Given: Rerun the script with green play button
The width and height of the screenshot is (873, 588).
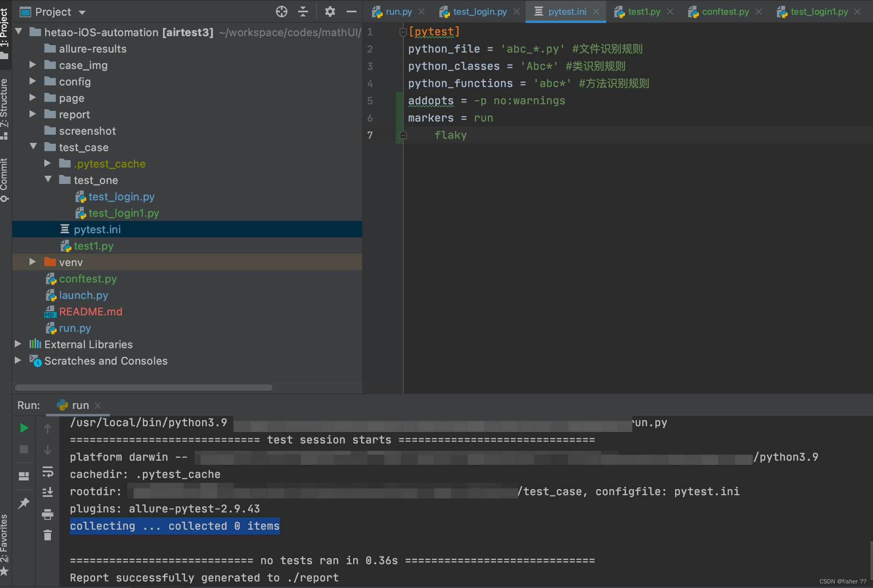Looking at the screenshot, I should pos(24,428).
